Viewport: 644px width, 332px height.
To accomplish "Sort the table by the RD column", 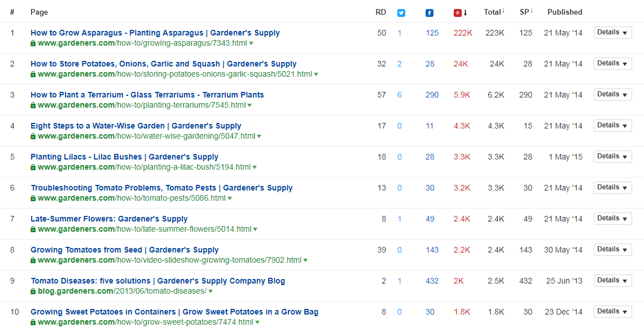I will pyautogui.click(x=381, y=12).
